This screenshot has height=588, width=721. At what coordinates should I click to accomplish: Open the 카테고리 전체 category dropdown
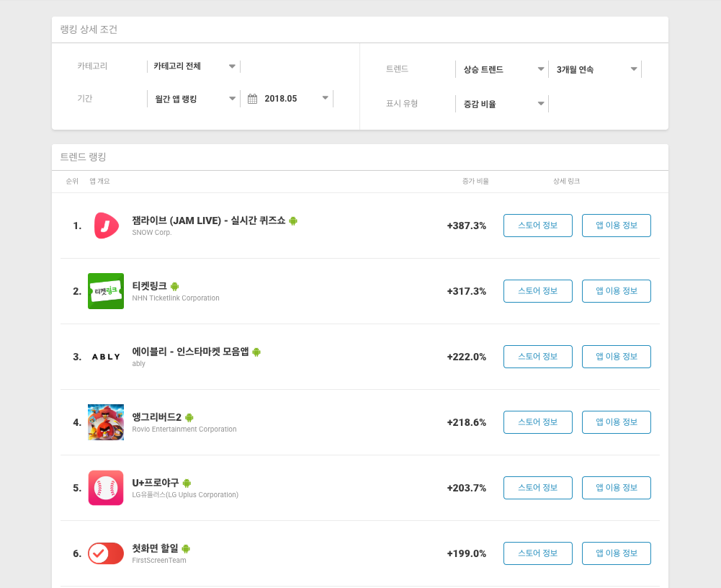[194, 66]
